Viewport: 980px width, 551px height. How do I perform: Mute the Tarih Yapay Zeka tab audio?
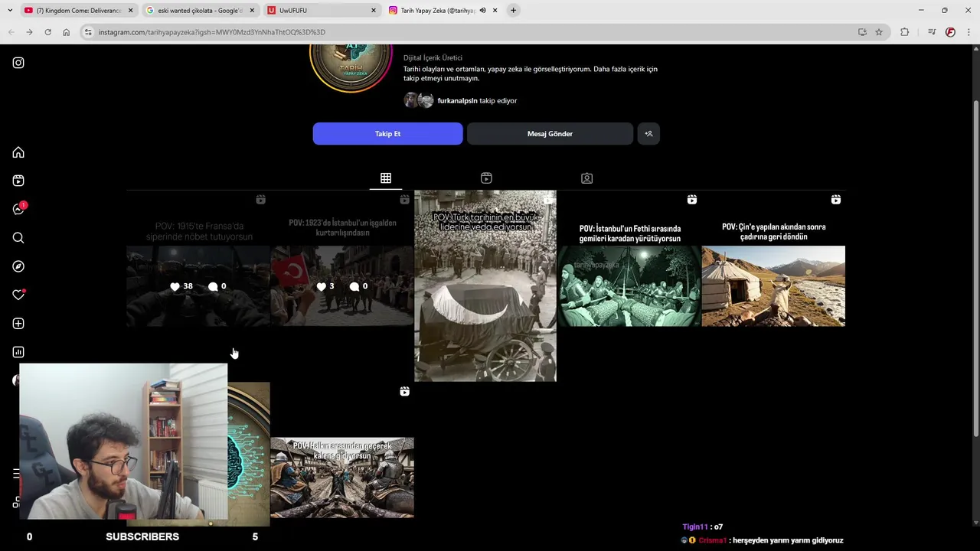[x=482, y=10]
